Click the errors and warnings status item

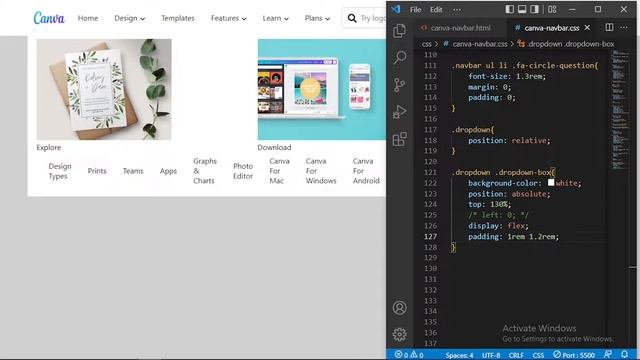(409, 355)
